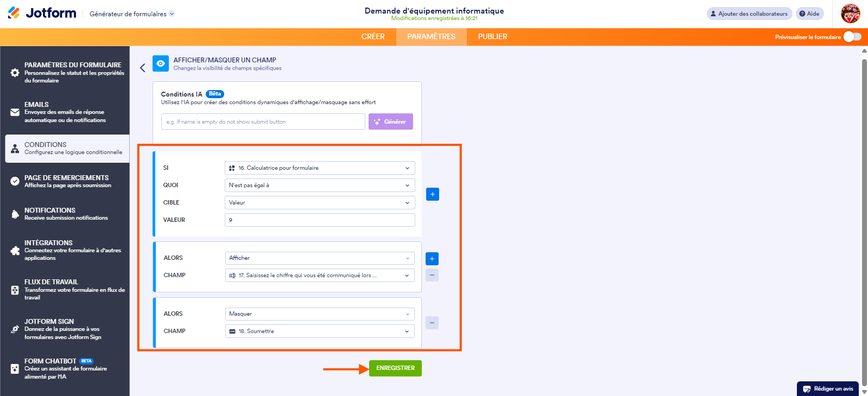The width and height of the screenshot is (868, 396).
Task: Open the CONDITIONS settings section
Action: (x=67, y=149)
